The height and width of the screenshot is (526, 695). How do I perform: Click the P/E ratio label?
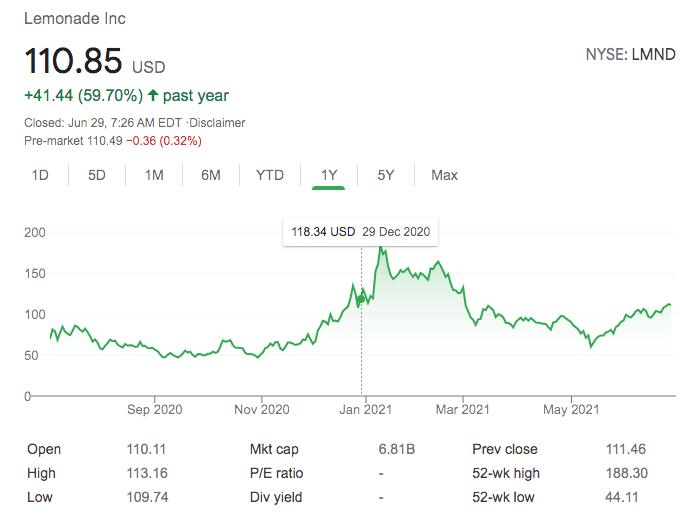click(x=276, y=473)
